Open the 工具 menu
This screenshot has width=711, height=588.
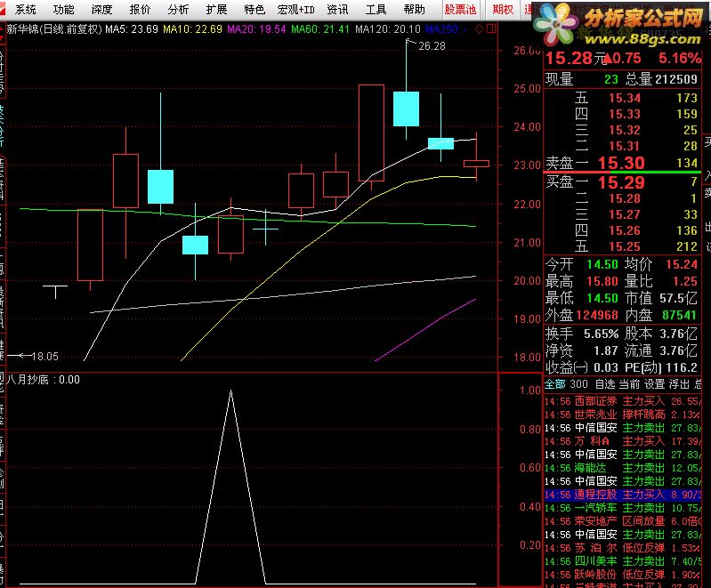pyautogui.click(x=376, y=9)
